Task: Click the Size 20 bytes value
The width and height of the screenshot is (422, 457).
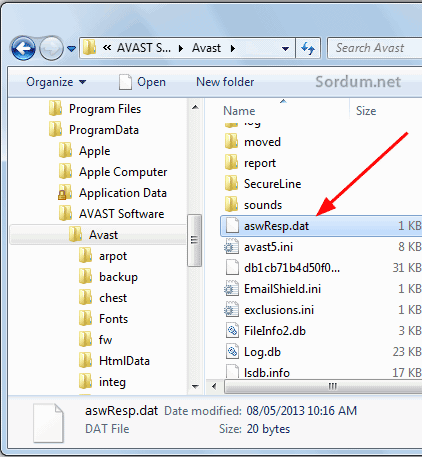Action: click(x=268, y=429)
